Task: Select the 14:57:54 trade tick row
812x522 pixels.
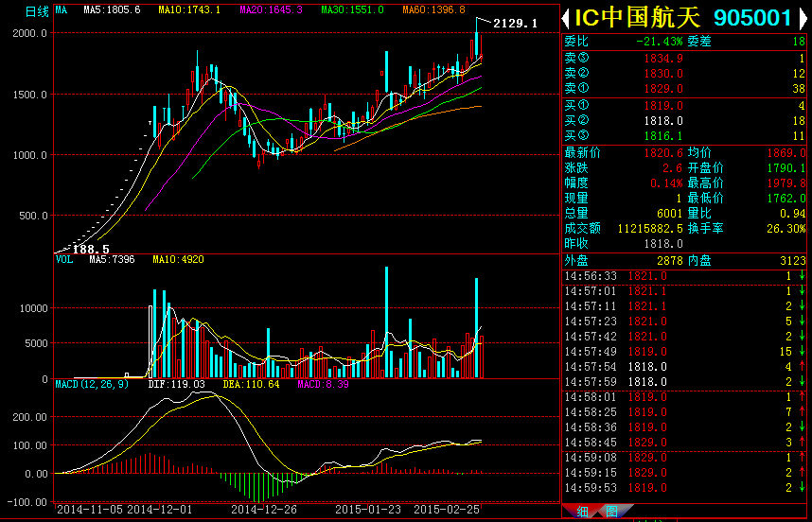Action: pyautogui.click(x=684, y=367)
